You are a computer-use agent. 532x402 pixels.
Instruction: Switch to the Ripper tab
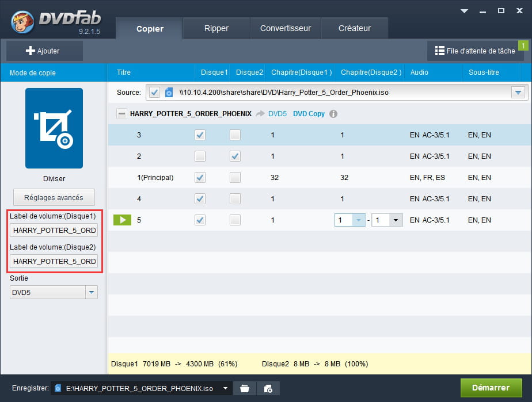coord(216,28)
